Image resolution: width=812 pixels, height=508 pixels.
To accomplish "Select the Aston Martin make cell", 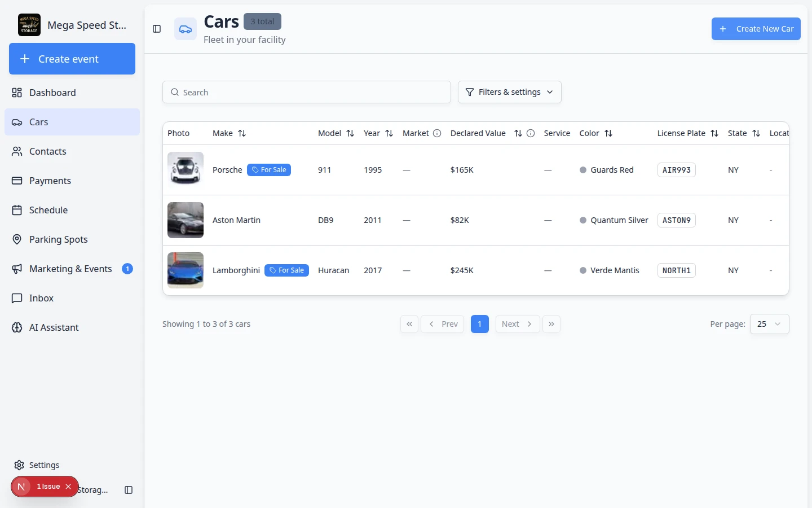I will coord(236,220).
